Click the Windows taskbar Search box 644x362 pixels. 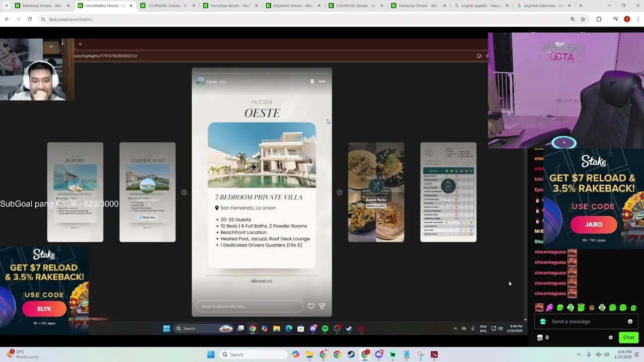pos(253,354)
